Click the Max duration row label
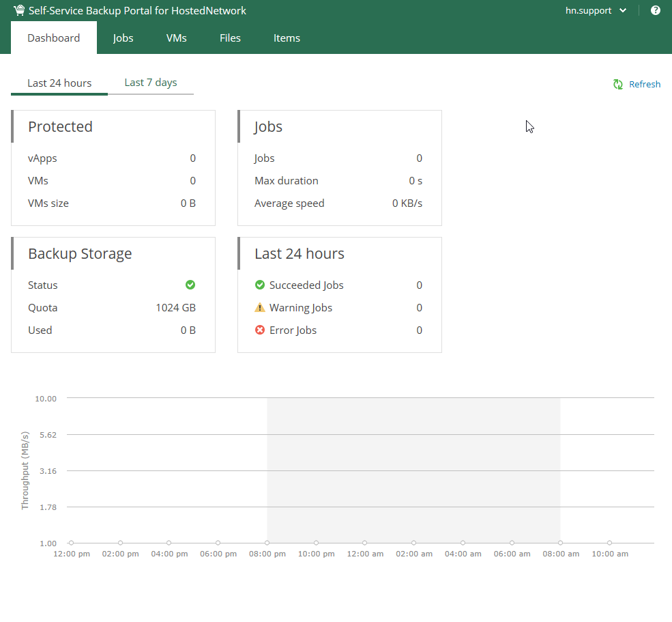Screen dimensions: 672x622 point(287,181)
